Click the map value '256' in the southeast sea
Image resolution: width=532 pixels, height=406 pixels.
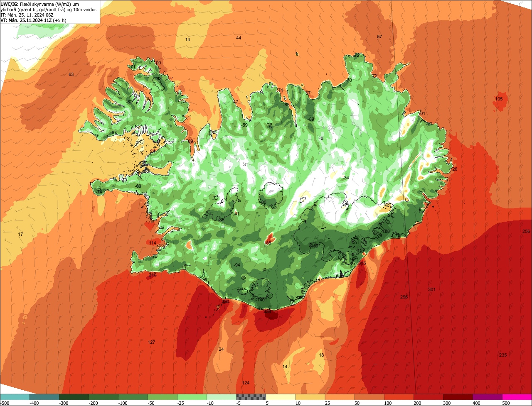[526, 231]
